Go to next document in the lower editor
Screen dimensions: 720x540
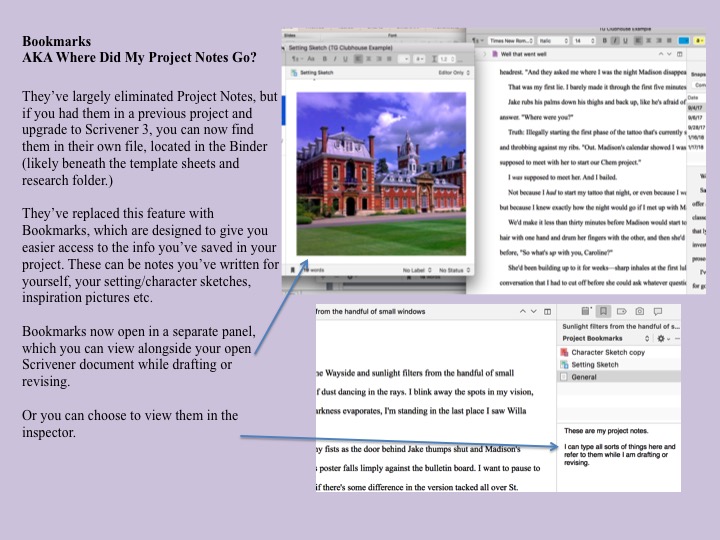(534, 311)
